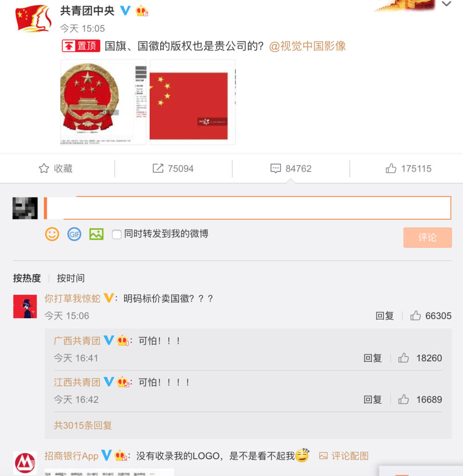Submit using the orange 评论 button
This screenshot has width=463, height=476.
(427, 237)
